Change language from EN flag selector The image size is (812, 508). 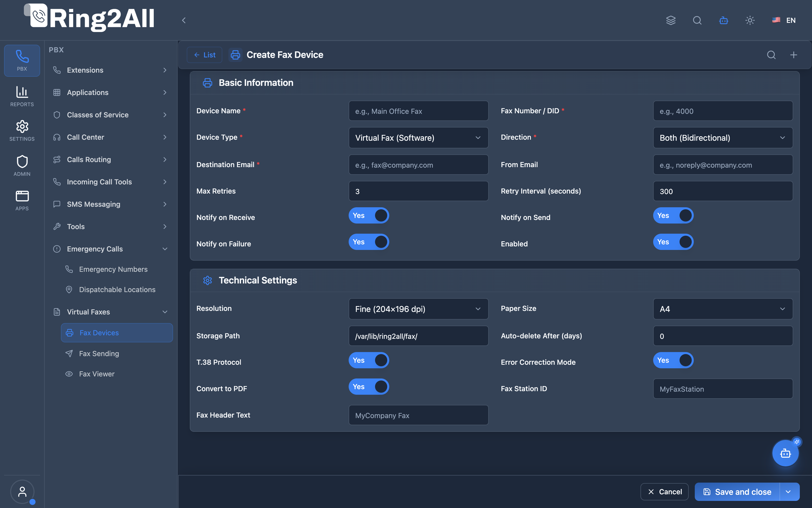(784, 20)
